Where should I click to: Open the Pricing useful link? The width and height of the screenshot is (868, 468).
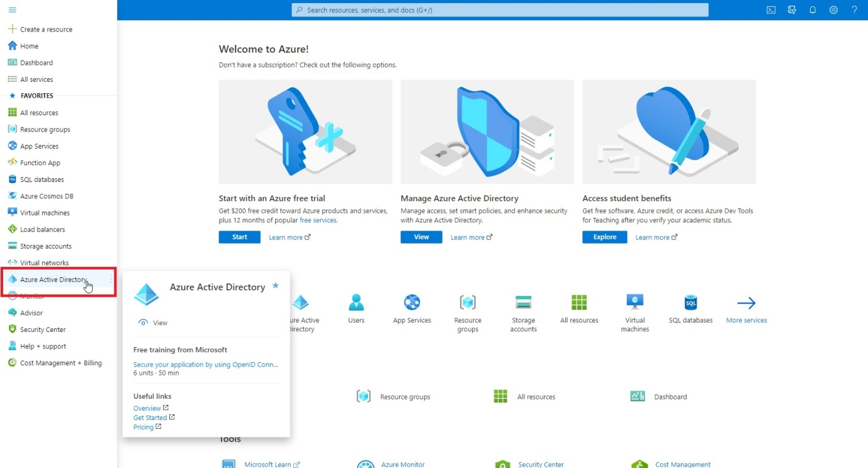pos(147,427)
